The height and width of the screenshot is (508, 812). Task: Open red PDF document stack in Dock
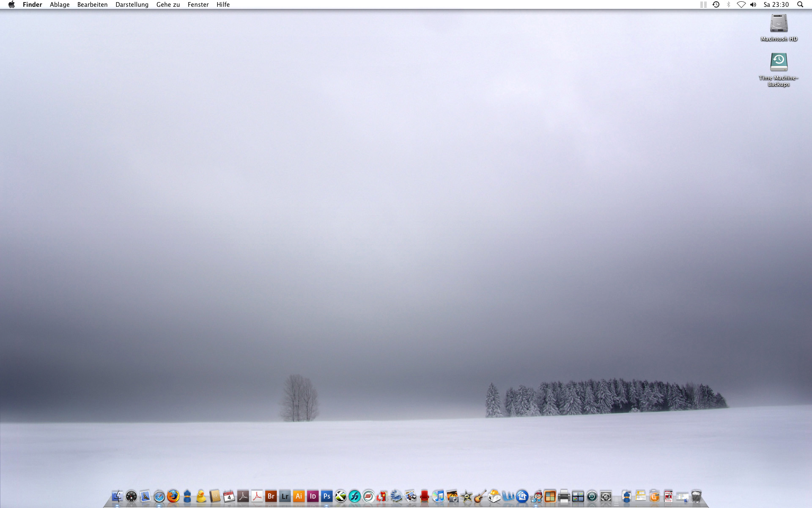pyautogui.click(x=668, y=496)
